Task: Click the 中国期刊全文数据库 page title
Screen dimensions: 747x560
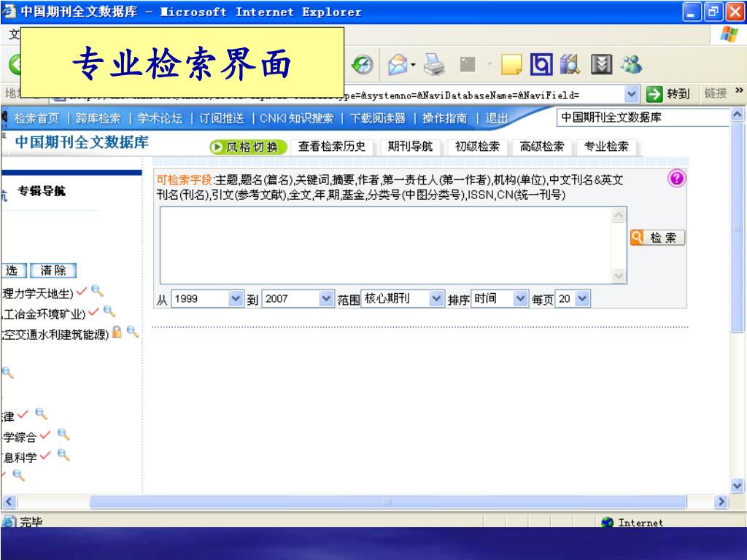Action: click(x=82, y=142)
